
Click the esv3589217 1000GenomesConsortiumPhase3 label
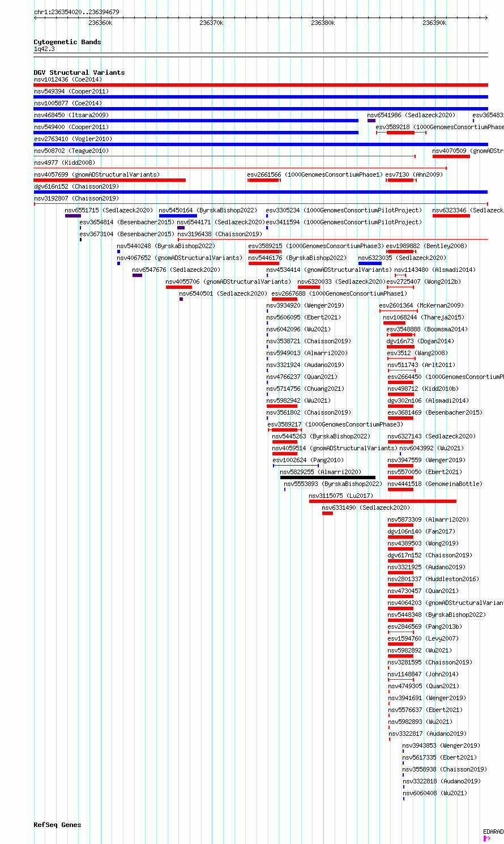point(336,424)
